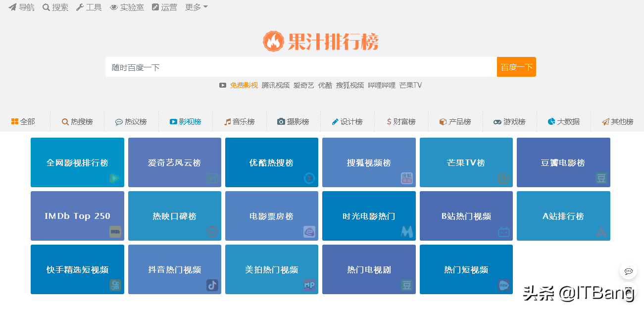
Task: Select the 热议榜 tab
Action: [x=131, y=121]
